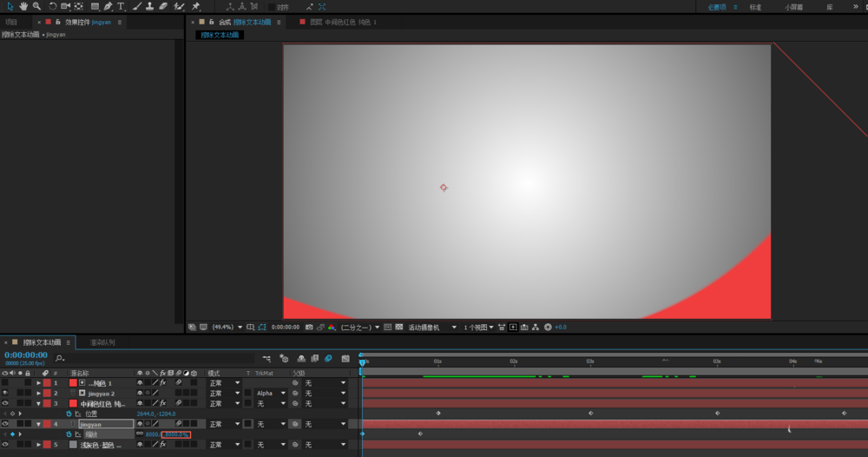Viewport: 868px width, 457px height.
Task: Click the RGB show channel icon
Action: [332, 328]
